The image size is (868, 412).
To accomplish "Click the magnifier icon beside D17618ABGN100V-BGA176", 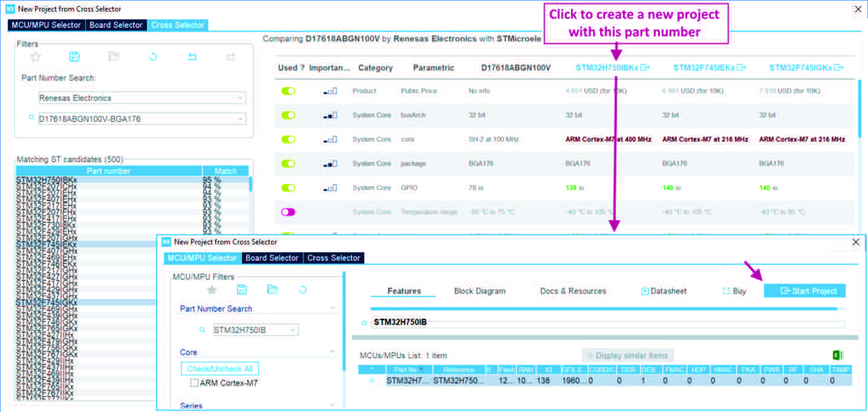I will [x=32, y=118].
